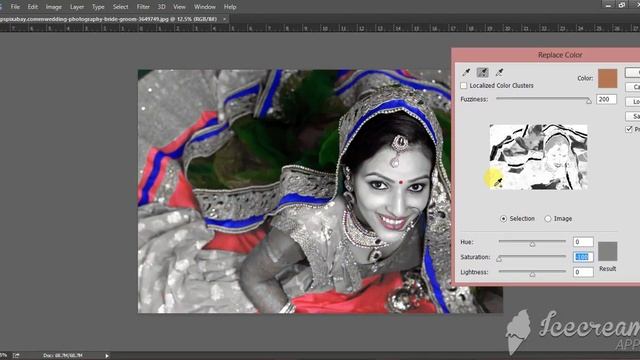Open the Type menu

(x=98, y=7)
